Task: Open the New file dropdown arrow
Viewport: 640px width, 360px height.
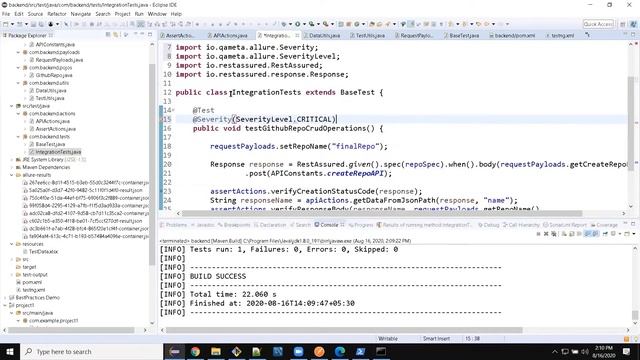Action: 12,24
